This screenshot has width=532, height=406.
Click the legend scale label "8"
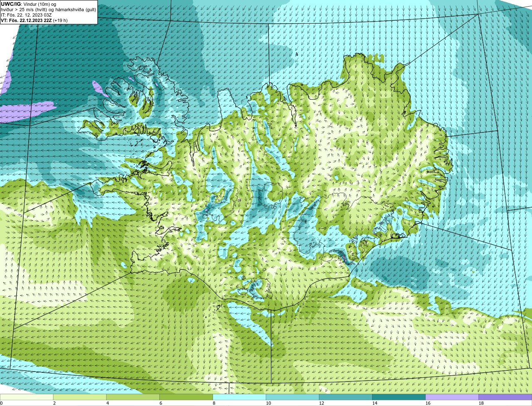[214, 403]
